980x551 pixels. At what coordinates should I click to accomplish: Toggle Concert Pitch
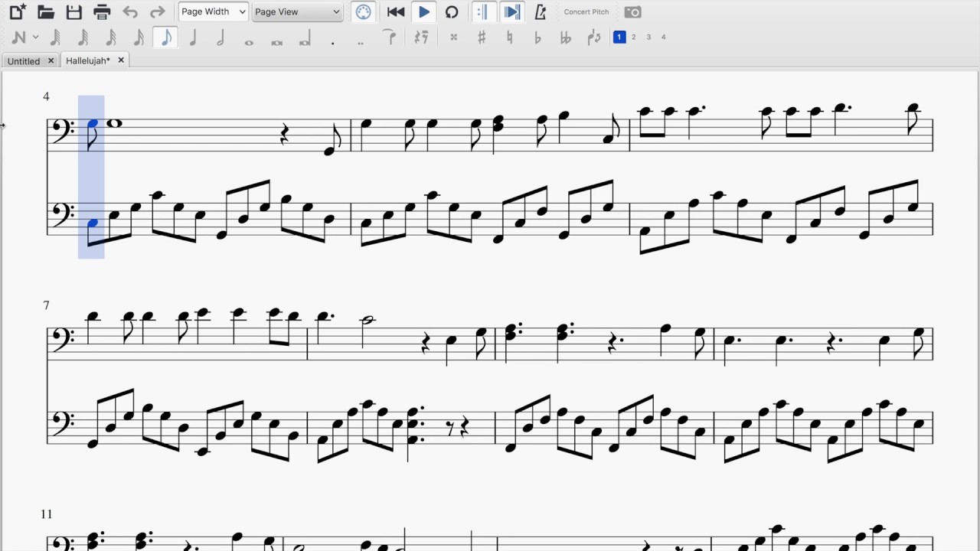point(586,11)
